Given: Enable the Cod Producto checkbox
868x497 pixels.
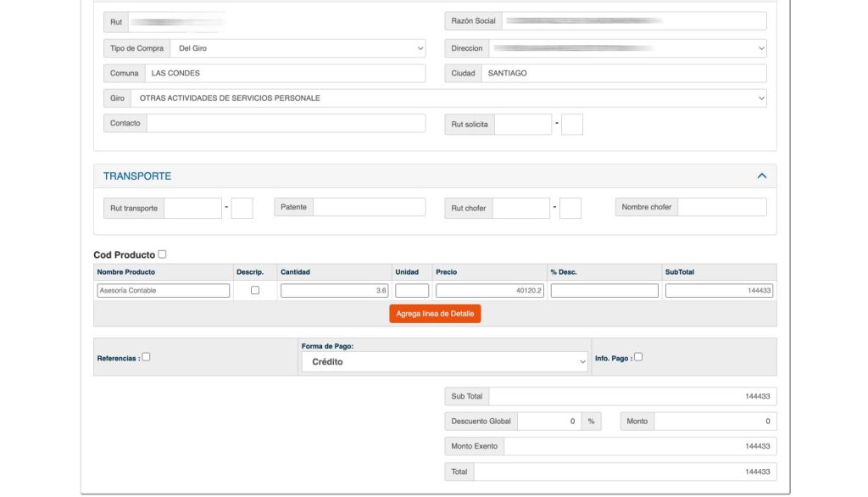Looking at the screenshot, I should tap(162, 254).
